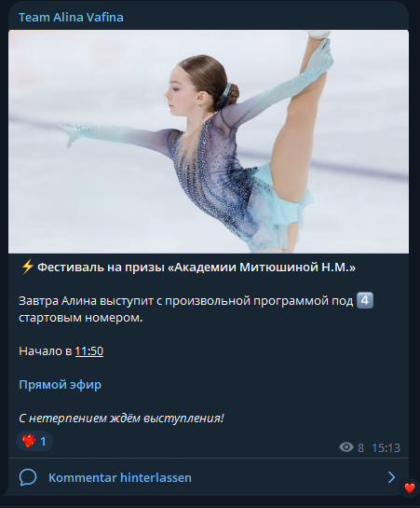Click the burning heart emoji icon
Screen dimensions: 420x508
(x=29, y=441)
